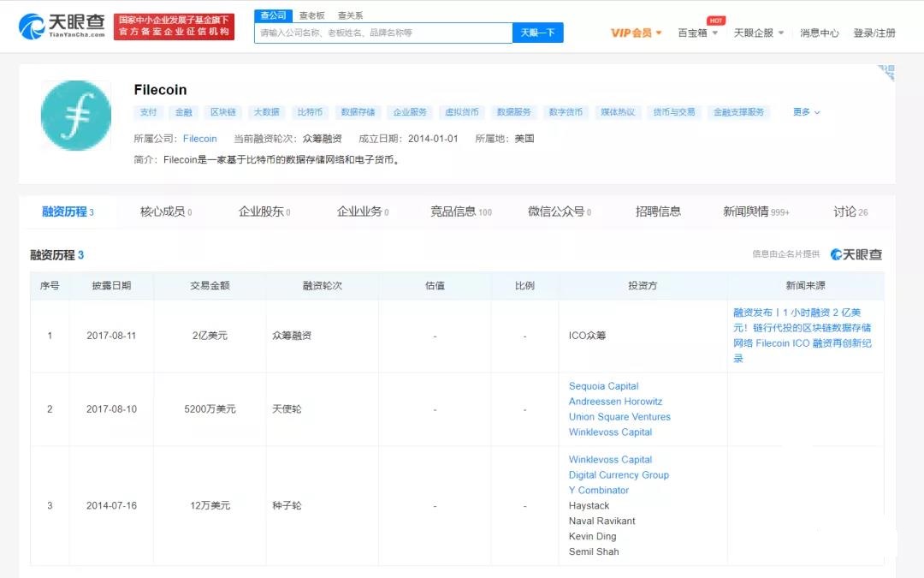Open the Andreessen Horowitz investor link

point(615,402)
